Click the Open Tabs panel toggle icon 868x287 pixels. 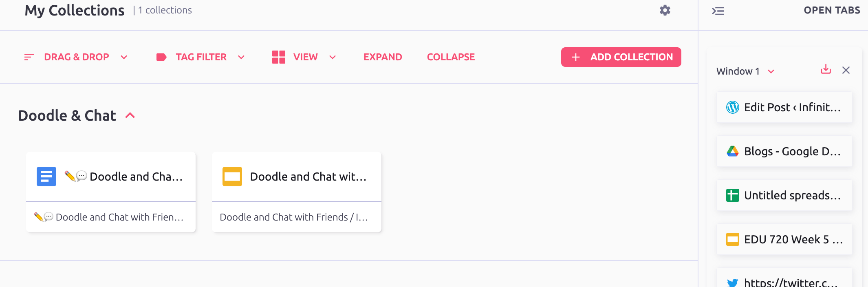[718, 11]
